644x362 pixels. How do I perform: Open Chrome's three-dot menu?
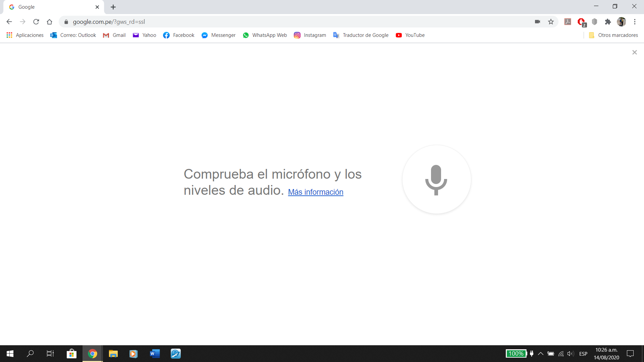pyautogui.click(x=635, y=22)
